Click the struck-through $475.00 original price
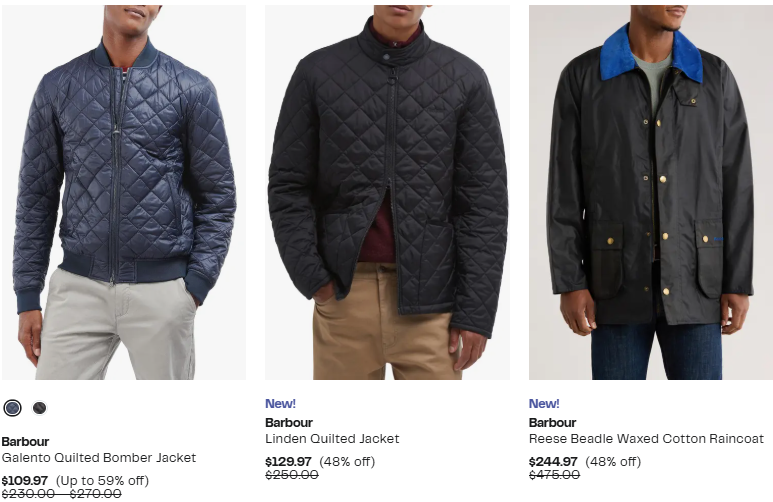The image size is (773, 502). point(555,475)
